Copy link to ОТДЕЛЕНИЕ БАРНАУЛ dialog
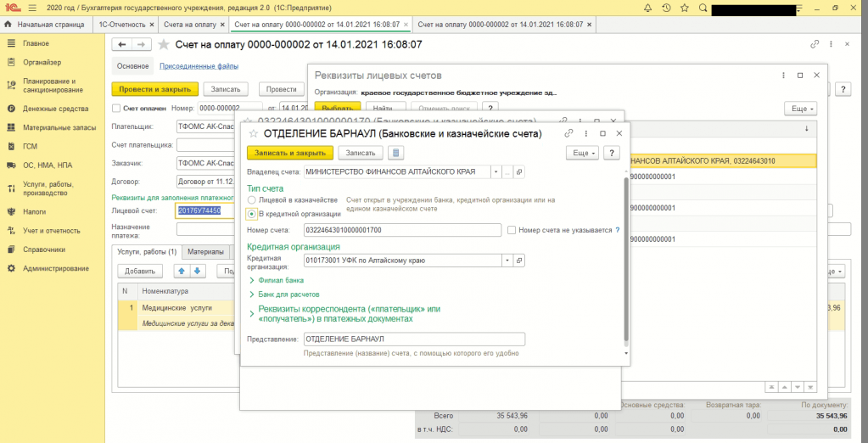The width and height of the screenshot is (868, 443). pos(569,133)
